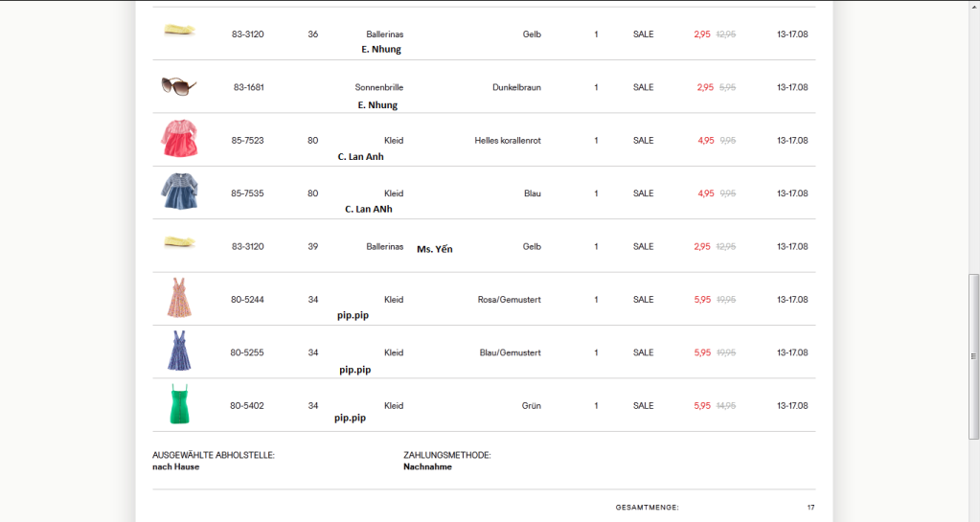Click the scrollbar up arrow
980x522 pixels.
973,7
